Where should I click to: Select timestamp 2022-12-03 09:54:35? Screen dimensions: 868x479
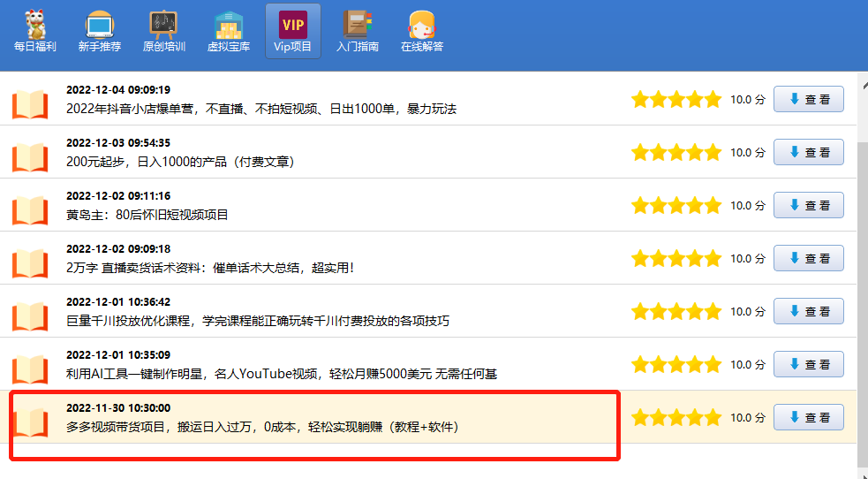click(118, 143)
